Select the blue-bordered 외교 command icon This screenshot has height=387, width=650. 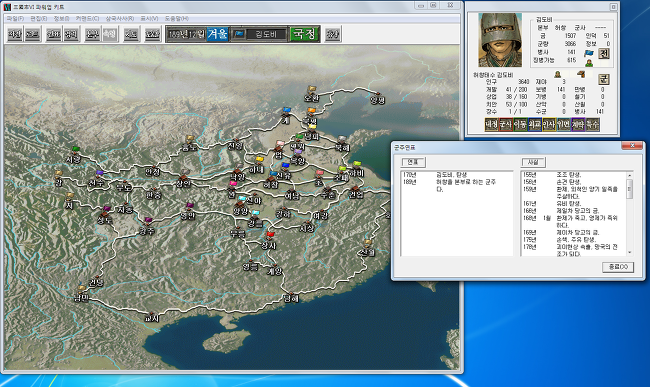(x=534, y=124)
